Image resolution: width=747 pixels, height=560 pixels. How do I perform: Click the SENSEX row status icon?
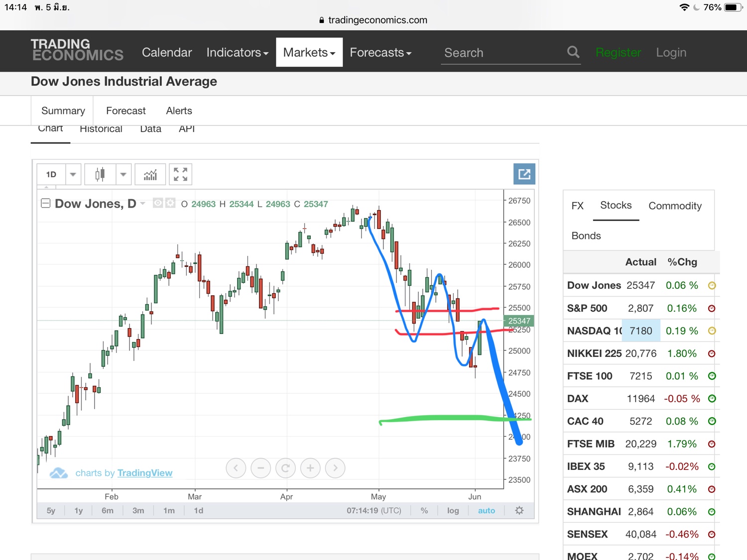click(712, 535)
